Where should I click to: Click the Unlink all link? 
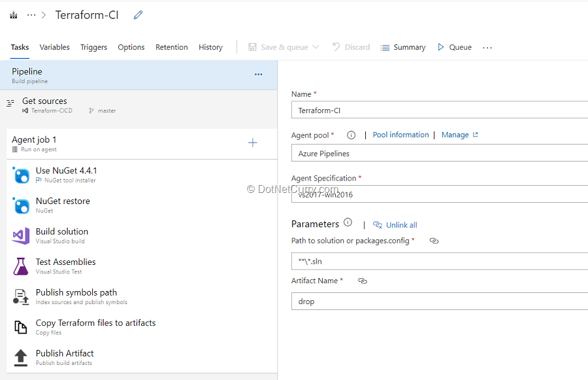(401, 225)
